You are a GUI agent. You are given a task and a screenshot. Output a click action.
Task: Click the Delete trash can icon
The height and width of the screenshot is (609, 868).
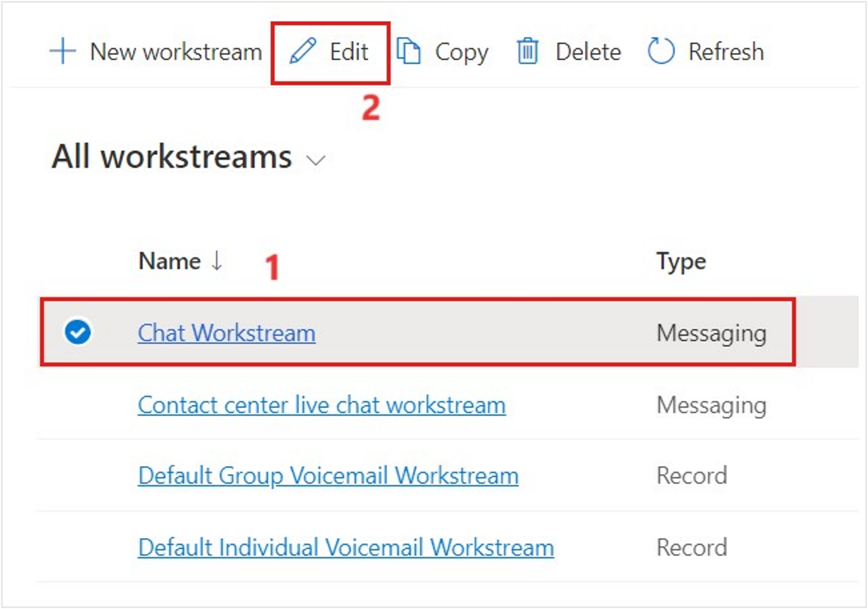pyautogui.click(x=527, y=51)
